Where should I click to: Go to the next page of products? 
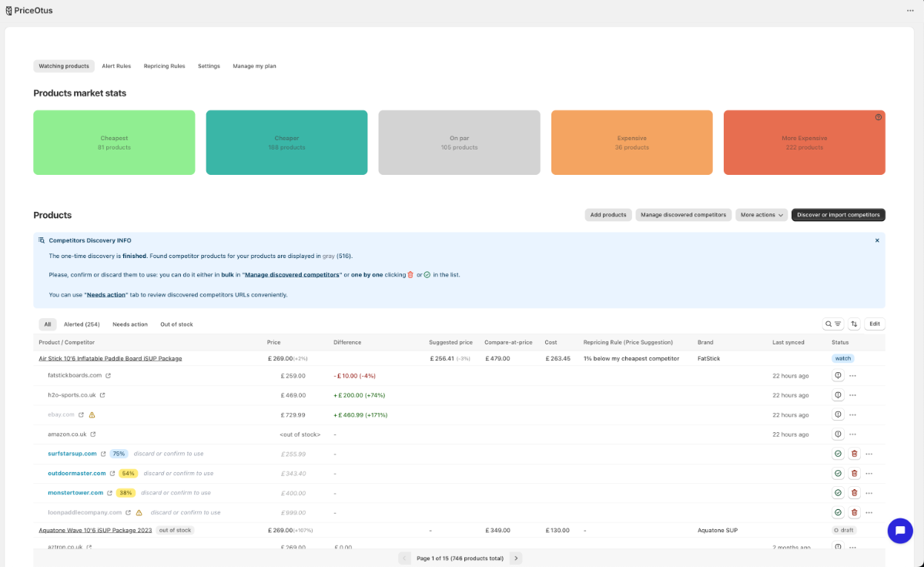click(516, 558)
